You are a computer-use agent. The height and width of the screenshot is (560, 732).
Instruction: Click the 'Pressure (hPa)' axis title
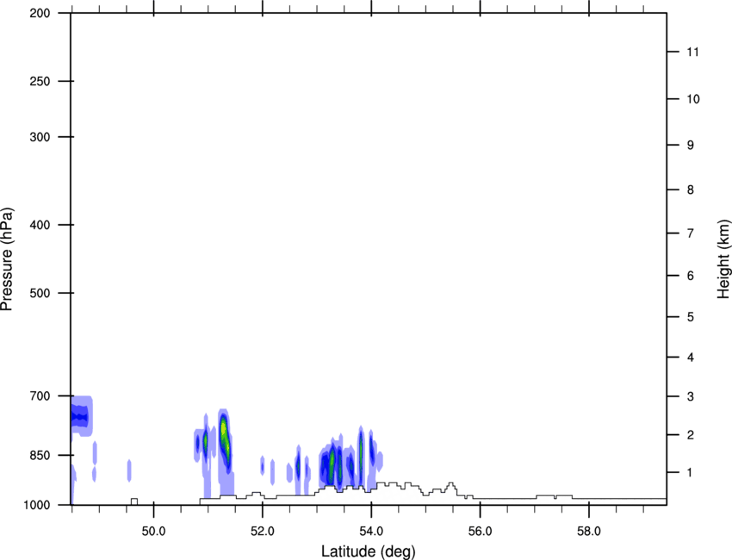pos(7,259)
